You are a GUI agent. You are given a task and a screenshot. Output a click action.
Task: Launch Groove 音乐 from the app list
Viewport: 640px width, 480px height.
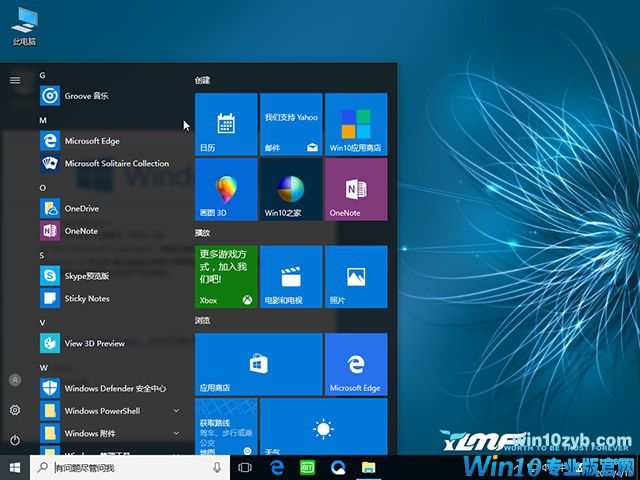pos(87,96)
